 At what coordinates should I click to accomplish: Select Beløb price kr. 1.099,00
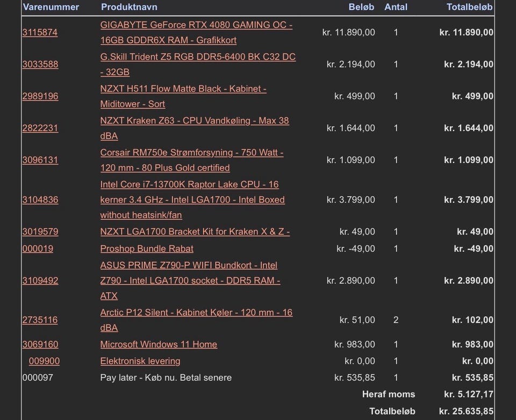pos(351,160)
